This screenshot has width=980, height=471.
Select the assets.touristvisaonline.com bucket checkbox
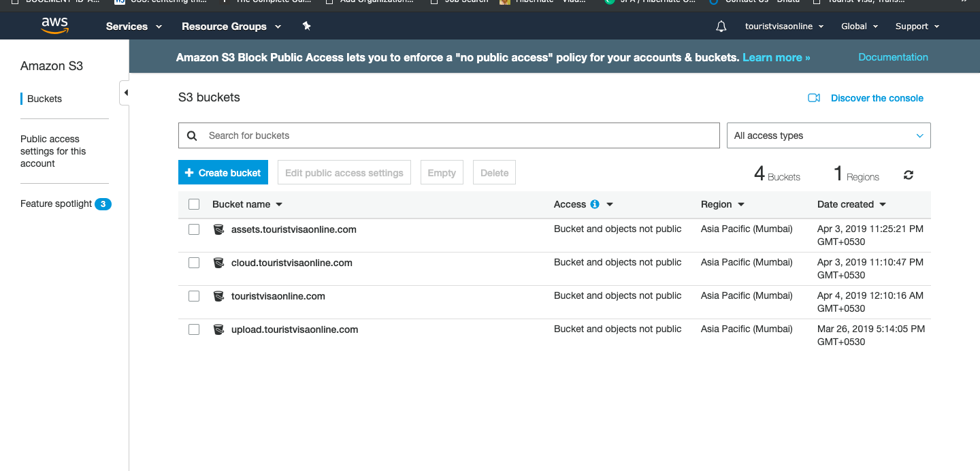tap(194, 229)
